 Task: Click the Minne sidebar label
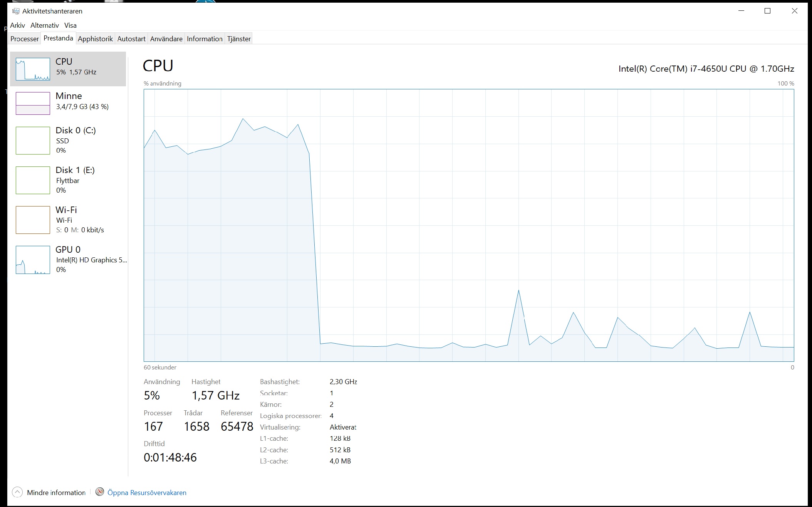click(69, 96)
